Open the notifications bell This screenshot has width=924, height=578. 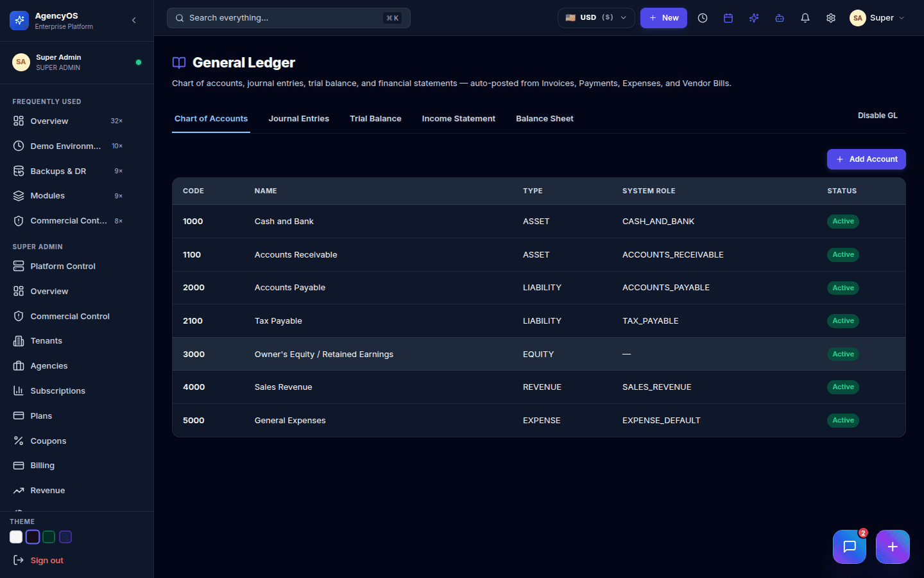click(805, 18)
